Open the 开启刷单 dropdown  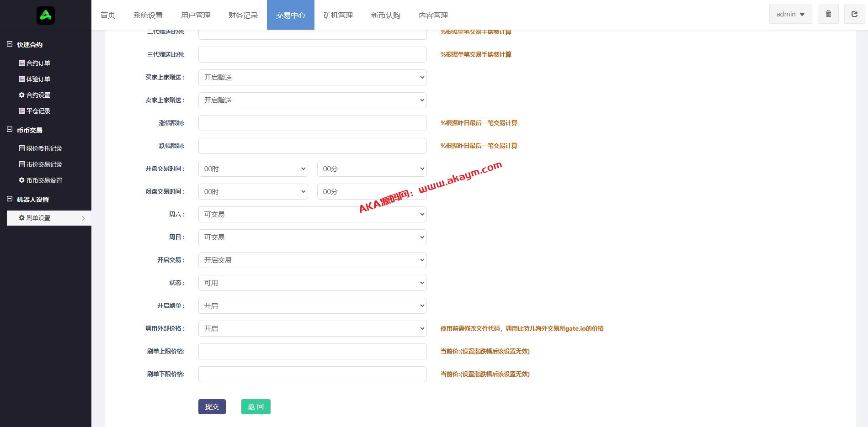312,306
